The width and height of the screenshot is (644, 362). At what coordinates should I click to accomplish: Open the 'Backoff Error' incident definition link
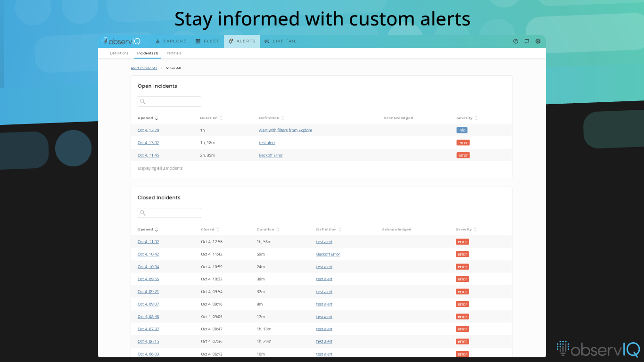[x=271, y=155]
